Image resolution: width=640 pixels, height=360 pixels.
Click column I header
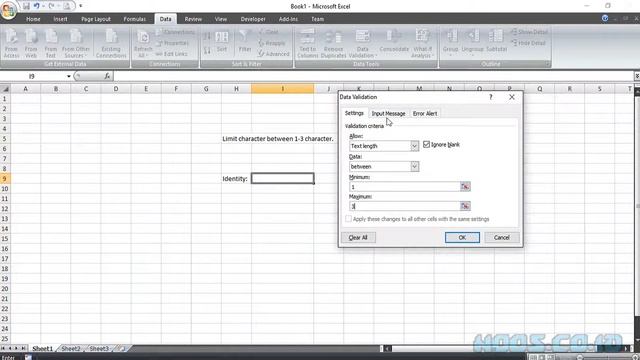click(282, 89)
